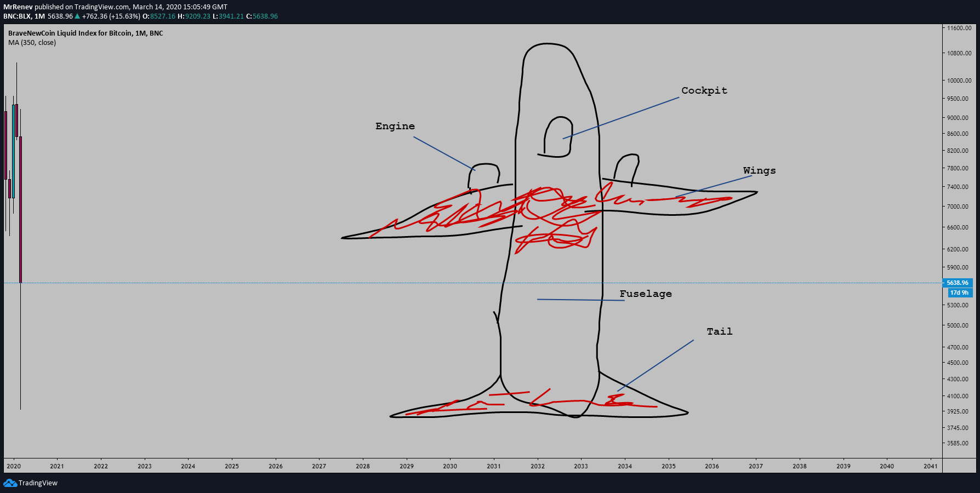
Task: Click the 'Wings' text annotation
Action: pyautogui.click(x=760, y=170)
